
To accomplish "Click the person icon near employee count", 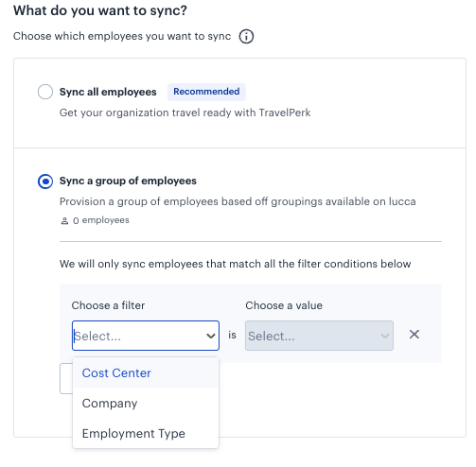I will 64,220.
